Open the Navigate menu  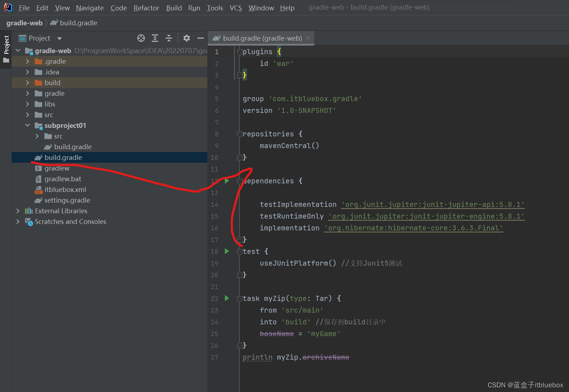(x=90, y=8)
